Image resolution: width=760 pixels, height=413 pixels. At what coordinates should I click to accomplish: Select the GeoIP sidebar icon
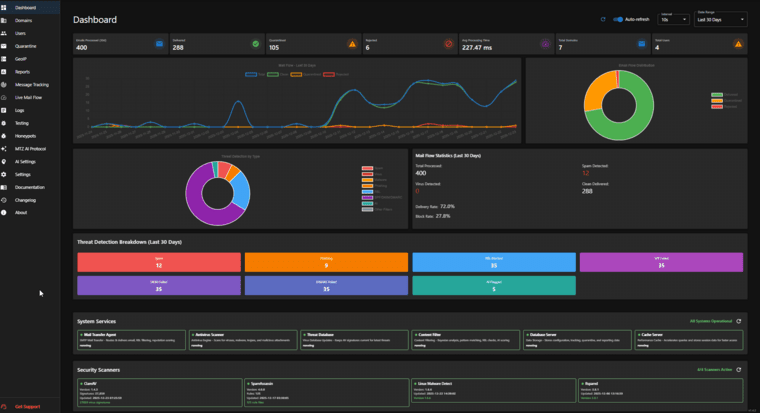(x=4, y=59)
